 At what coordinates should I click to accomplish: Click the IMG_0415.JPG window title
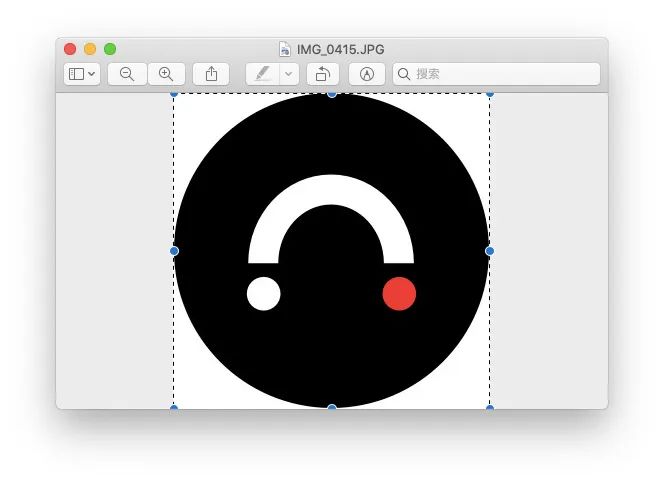pos(340,49)
